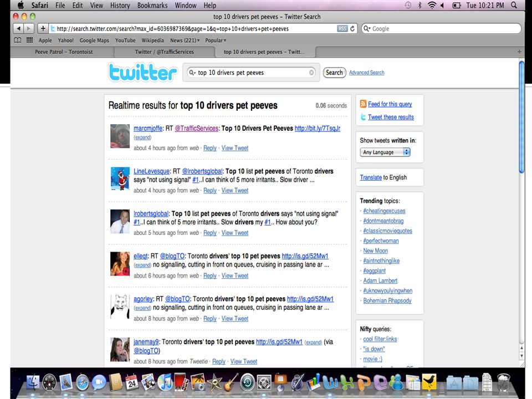Image resolution: width=532 pixels, height=399 pixels.
Task: Open #cheatingexcuses trending topic
Action: click(384, 211)
